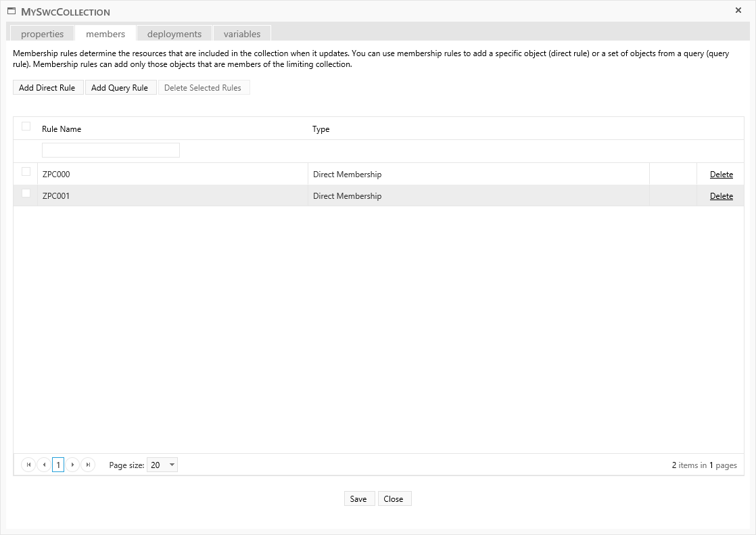Screen dimensions: 756x535
Task: Click the Rule Name filter text box
Action: click(x=111, y=150)
